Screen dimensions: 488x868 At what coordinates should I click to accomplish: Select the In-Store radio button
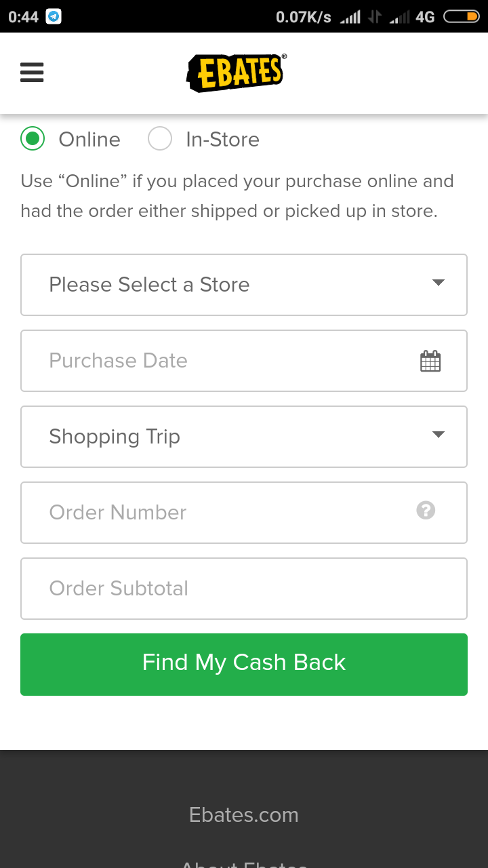coord(160,139)
